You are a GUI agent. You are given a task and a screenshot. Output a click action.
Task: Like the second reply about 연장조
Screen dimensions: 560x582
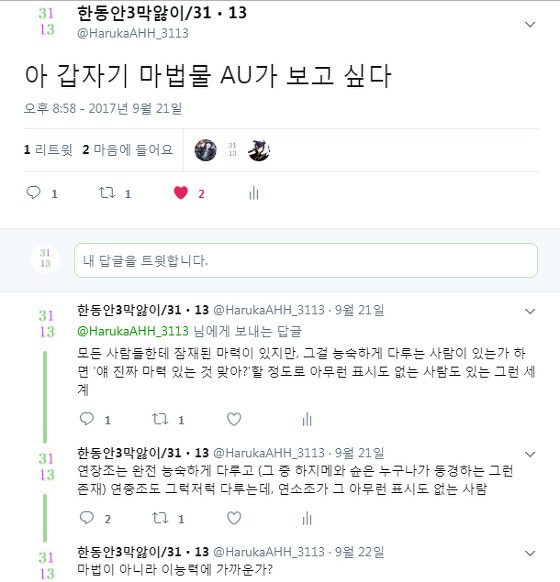(234, 518)
